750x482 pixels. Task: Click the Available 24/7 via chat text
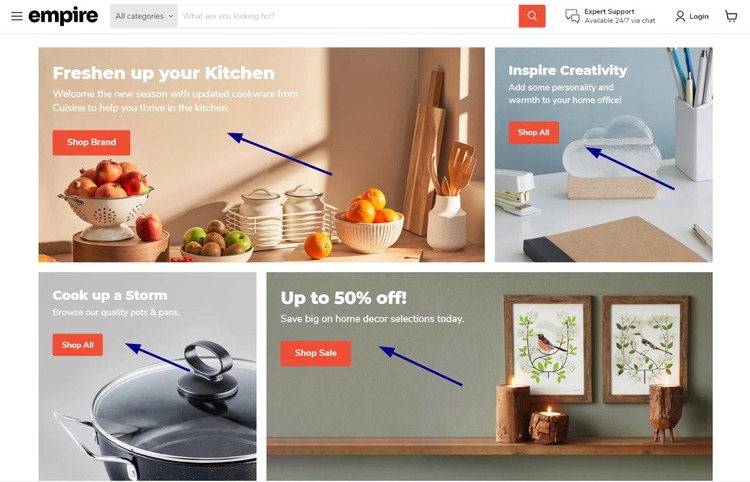click(619, 21)
